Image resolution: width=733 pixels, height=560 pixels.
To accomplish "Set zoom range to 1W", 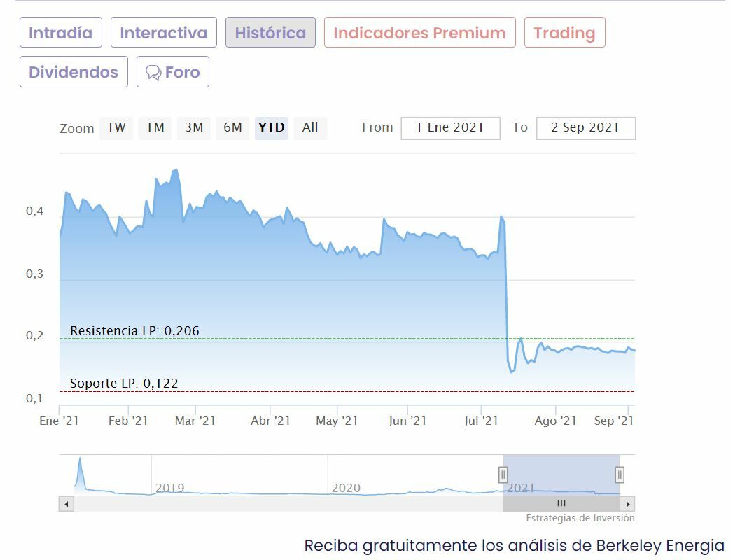I will click(116, 127).
